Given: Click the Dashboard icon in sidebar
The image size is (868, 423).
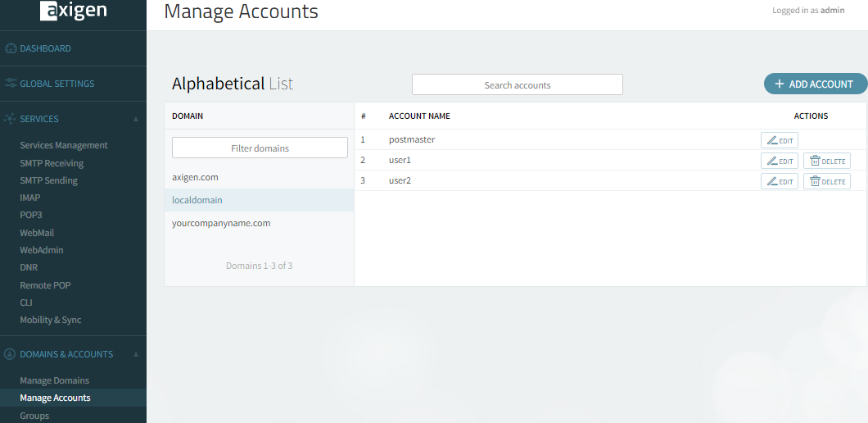Looking at the screenshot, I should point(11,48).
